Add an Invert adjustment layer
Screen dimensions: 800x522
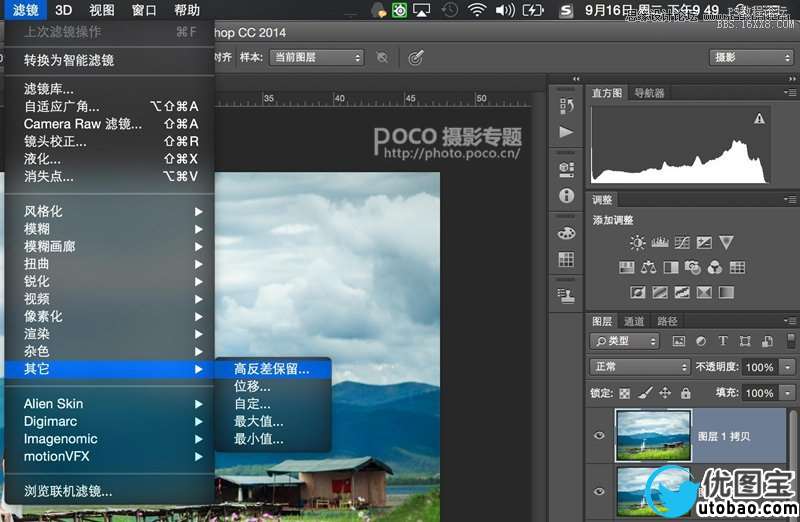[x=638, y=292]
